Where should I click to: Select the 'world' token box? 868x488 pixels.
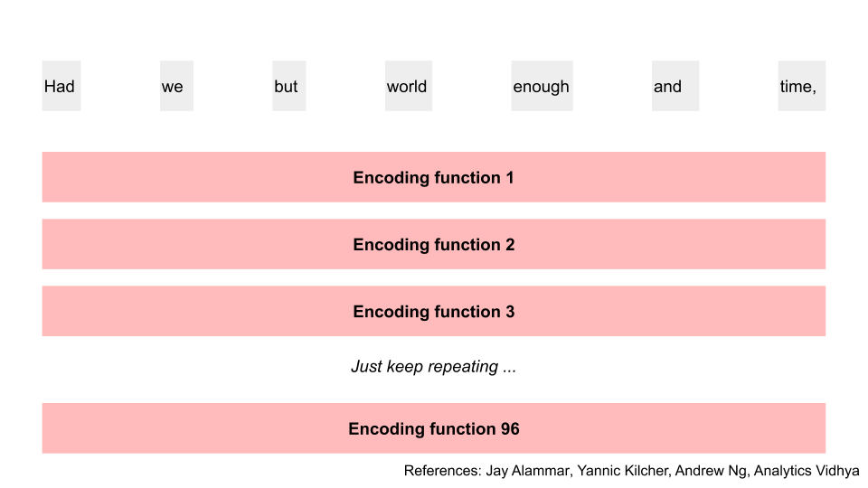(409, 86)
